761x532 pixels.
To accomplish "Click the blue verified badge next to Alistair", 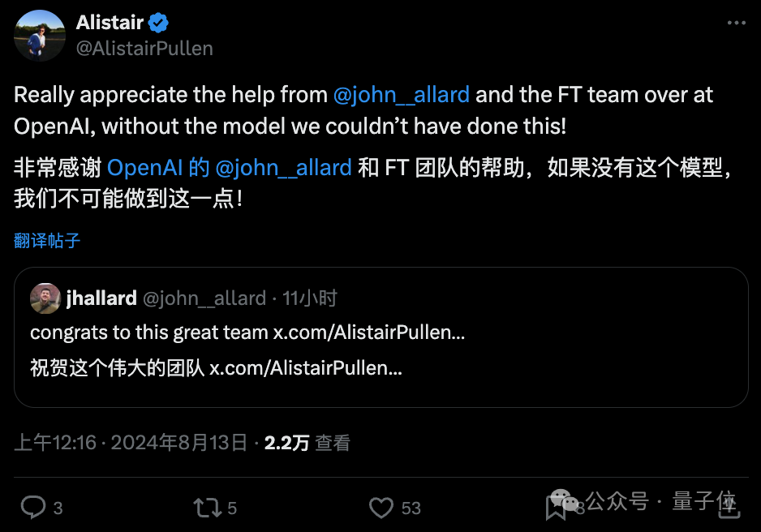I will point(159,23).
